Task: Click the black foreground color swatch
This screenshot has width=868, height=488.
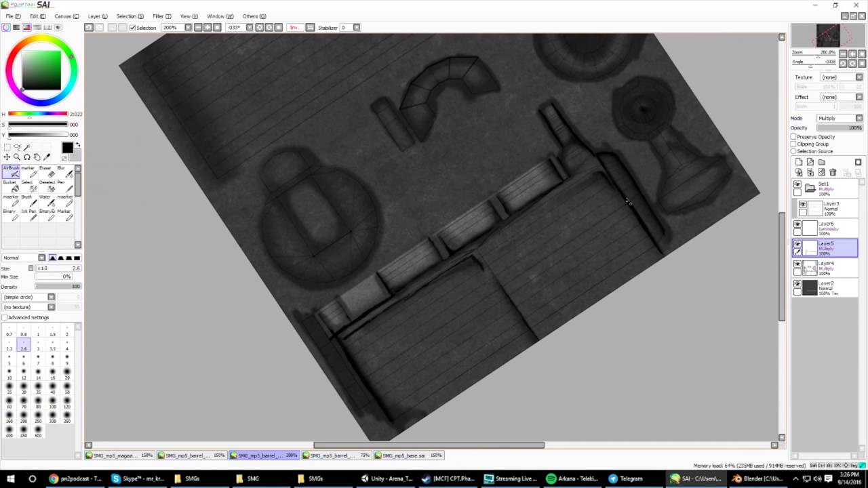Action: click(x=67, y=148)
